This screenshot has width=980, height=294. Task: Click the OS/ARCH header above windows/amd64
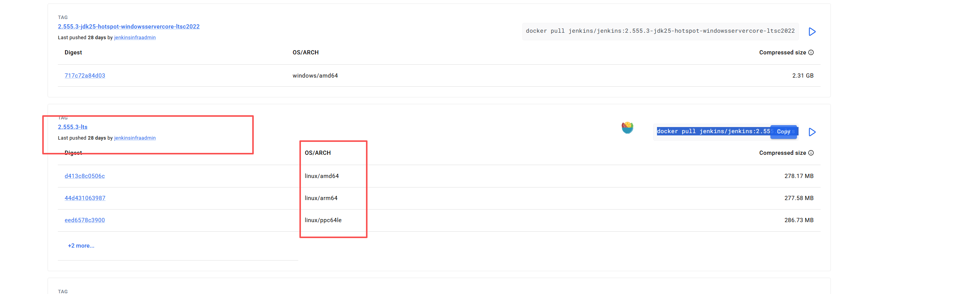pyautogui.click(x=305, y=52)
